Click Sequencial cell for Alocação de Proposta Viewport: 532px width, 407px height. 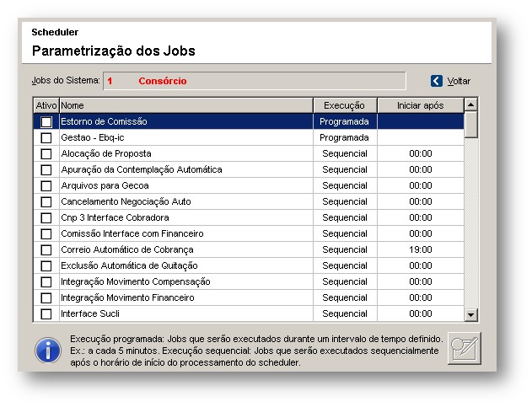tap(345, 153)
